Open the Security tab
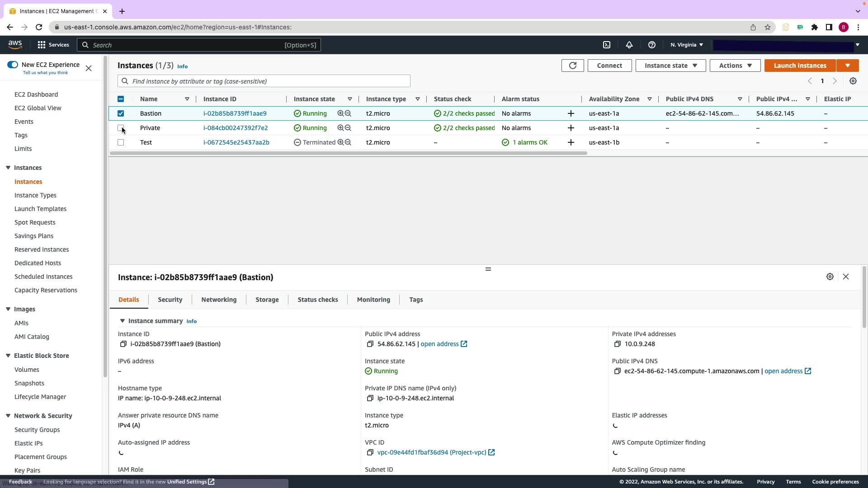 click(x=170, y=300)
